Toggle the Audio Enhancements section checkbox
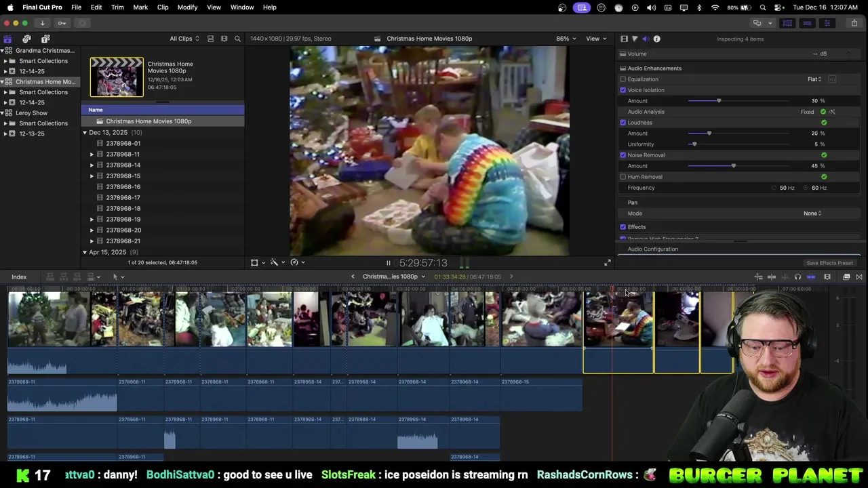The image size is (868, 488). pyautogui.click(x=623, y=68)
